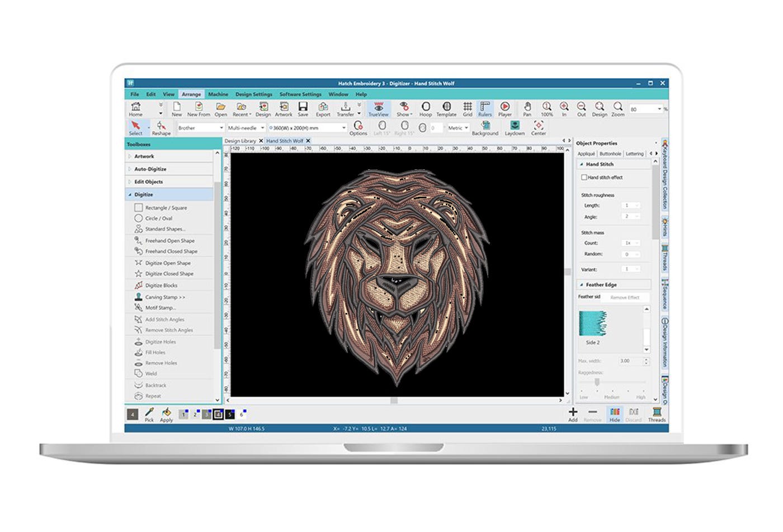Click the Center hoop icon
Viewport: 783px width, 532px height.
coord(539,127)
